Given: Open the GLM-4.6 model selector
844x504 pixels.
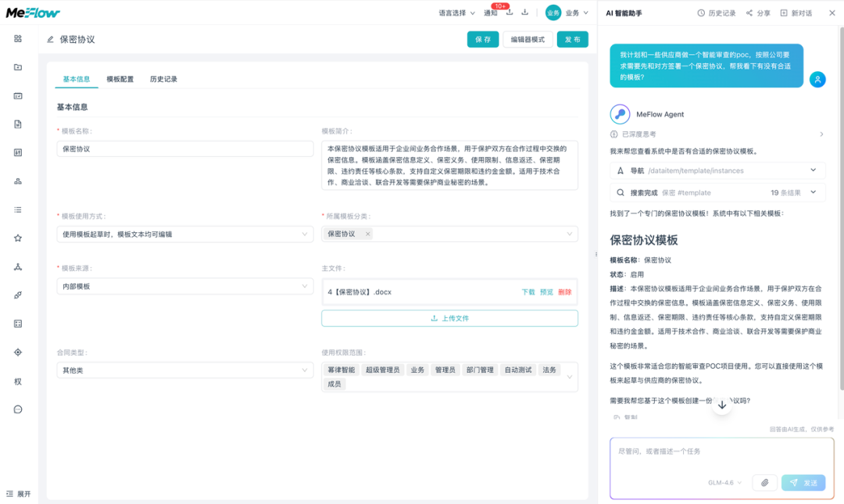Looking at the screenshot, I should point(724,482).
